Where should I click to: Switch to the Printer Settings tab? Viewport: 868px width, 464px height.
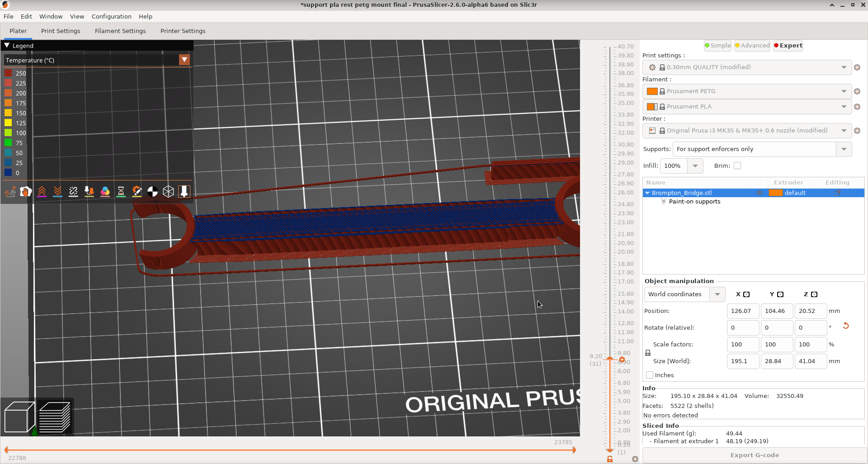183,31
